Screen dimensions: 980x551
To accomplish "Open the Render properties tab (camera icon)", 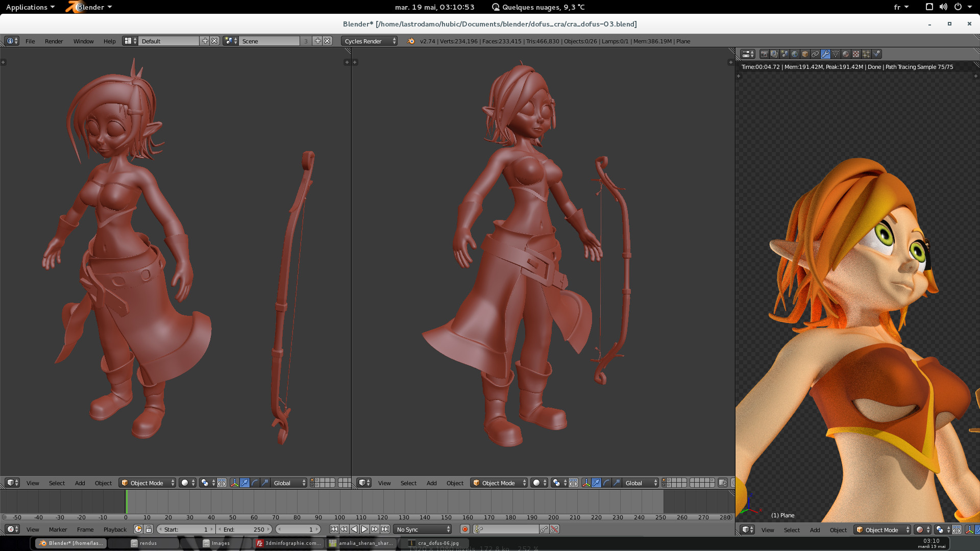I will [x=764, y=54].
